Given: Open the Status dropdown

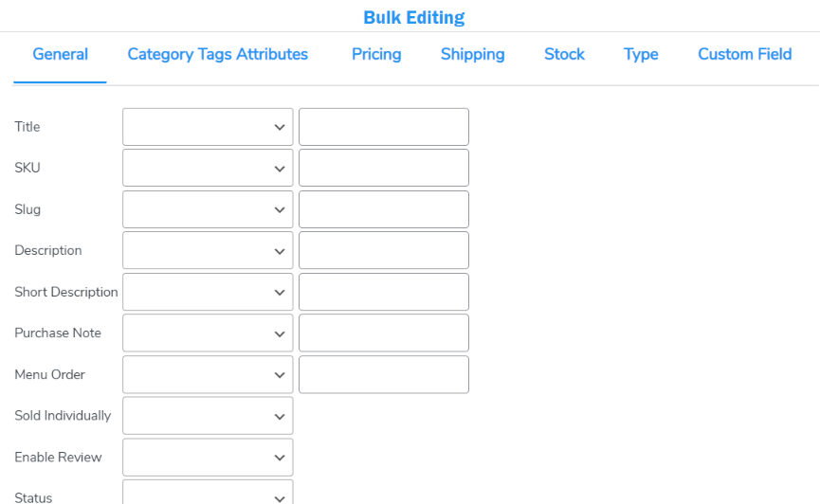Looking at the screenshot, I should coord(208,492).
